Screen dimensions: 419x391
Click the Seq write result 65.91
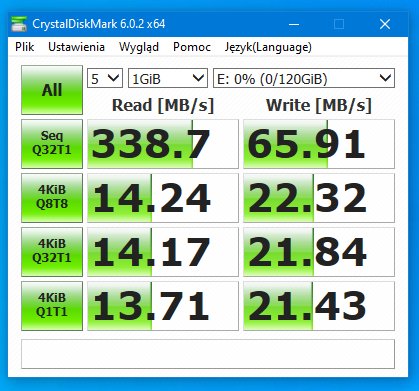tap(319, 144)
